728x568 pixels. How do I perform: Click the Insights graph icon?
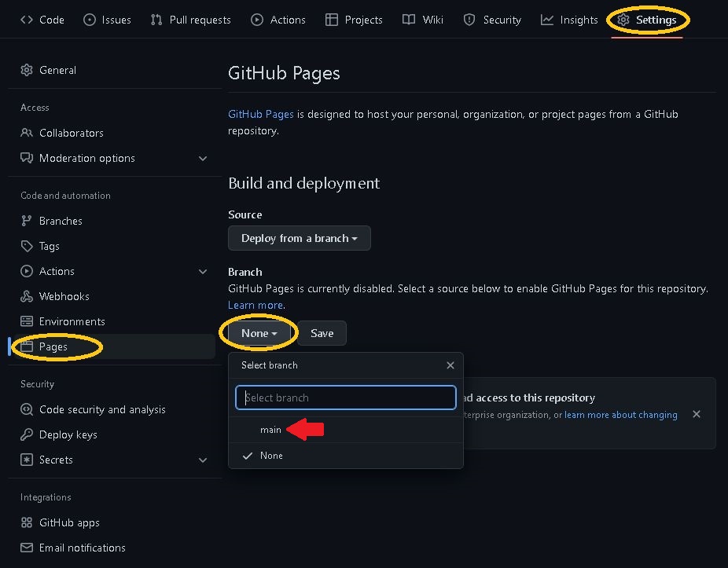tap(547, 20)
